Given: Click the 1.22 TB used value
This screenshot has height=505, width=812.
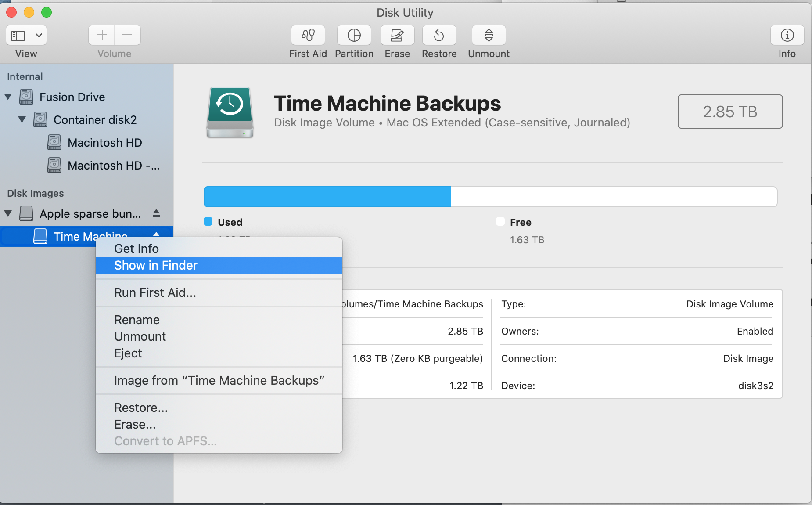Looking at the screenshot, I should 466,386.
